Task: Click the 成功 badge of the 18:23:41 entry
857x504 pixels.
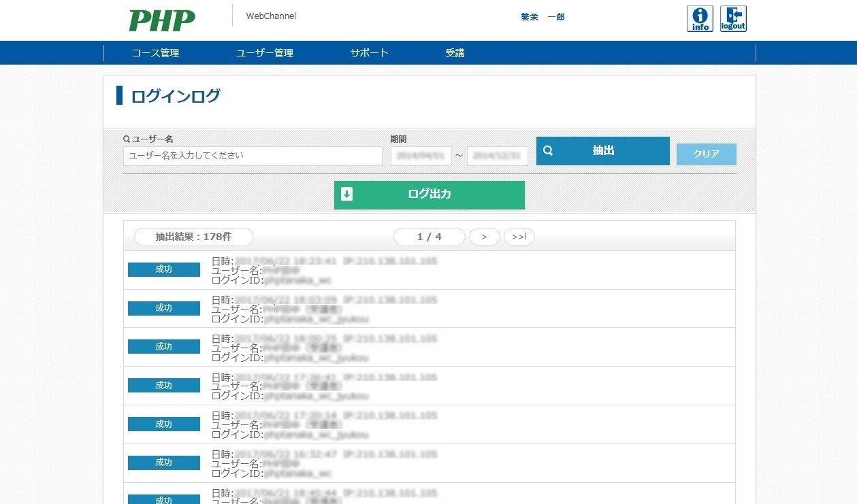Action: [164, 269]
